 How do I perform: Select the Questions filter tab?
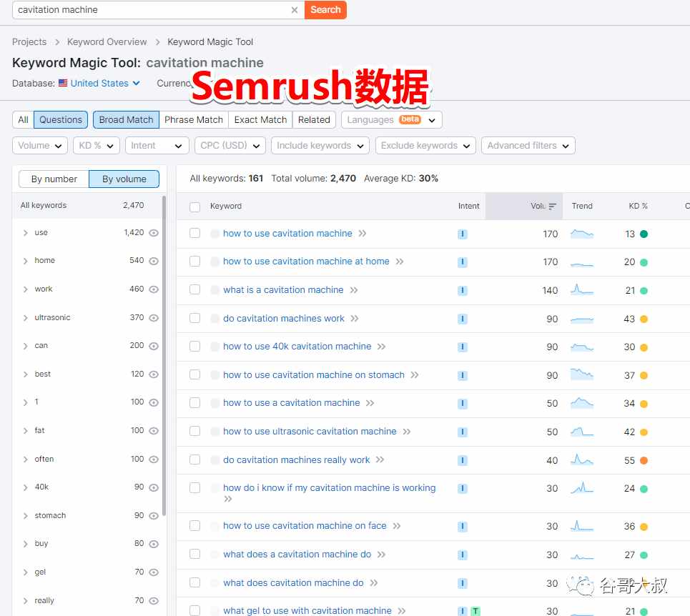(61, 119)
